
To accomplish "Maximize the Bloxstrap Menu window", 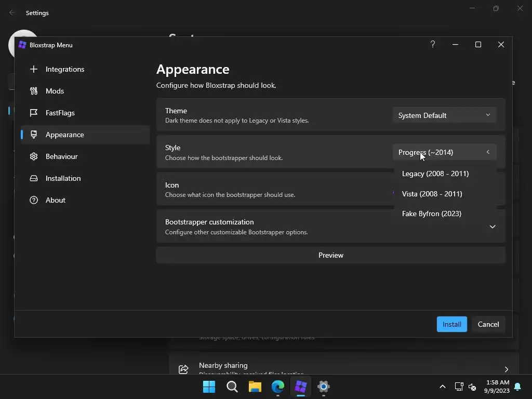I will click(x=478, y=45).
